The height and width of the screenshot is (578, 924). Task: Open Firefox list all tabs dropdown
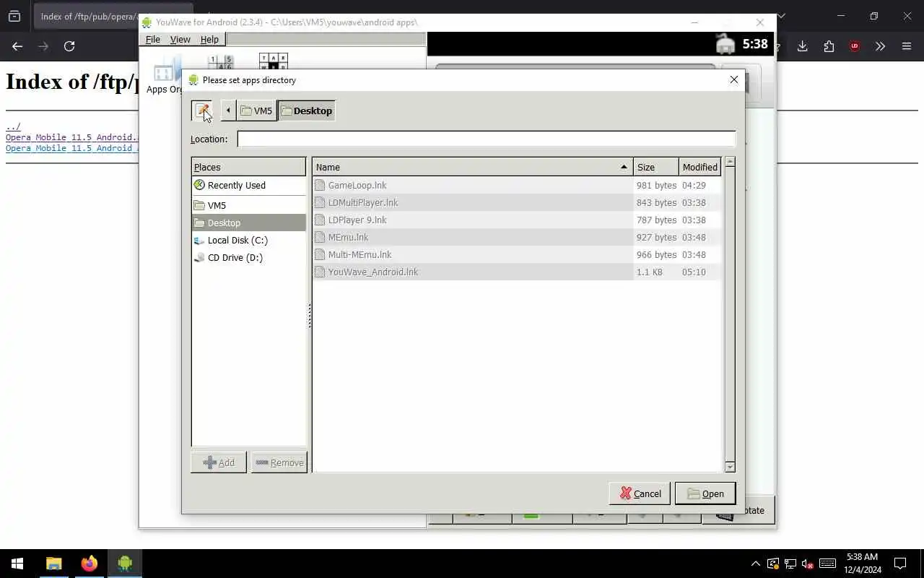coord(780,16)
